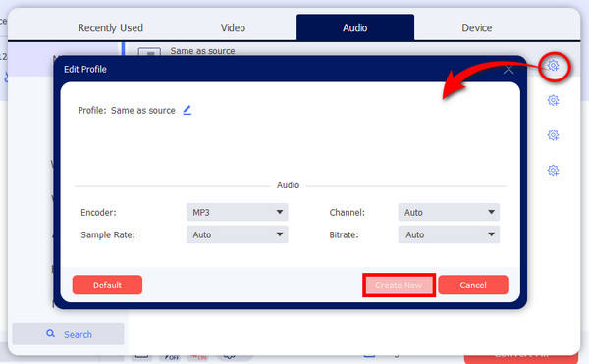
Task: Click the second gear icon below top
Action: [x=553, y=100]
